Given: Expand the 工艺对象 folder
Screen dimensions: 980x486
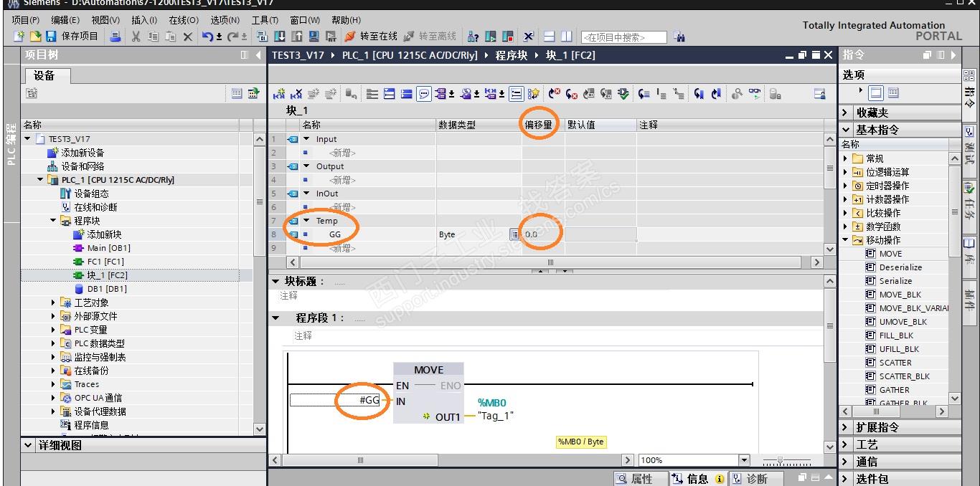Looking at the screenshot, I should point(53,302).
